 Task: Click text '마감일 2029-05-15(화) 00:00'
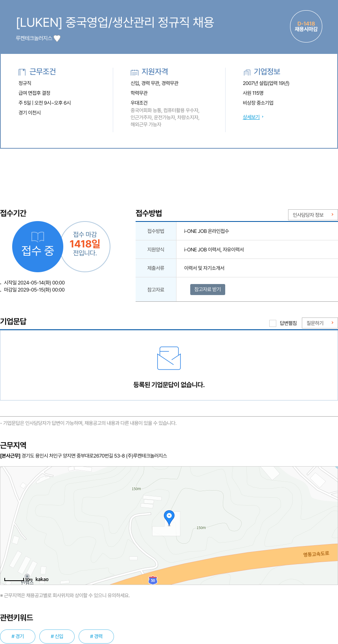pyautogui.click(x=34, y=290)
